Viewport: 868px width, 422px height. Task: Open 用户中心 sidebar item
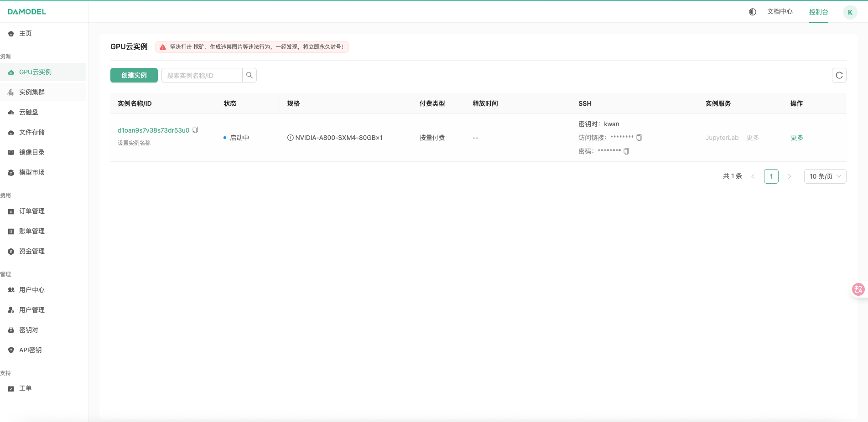(43, 290)
